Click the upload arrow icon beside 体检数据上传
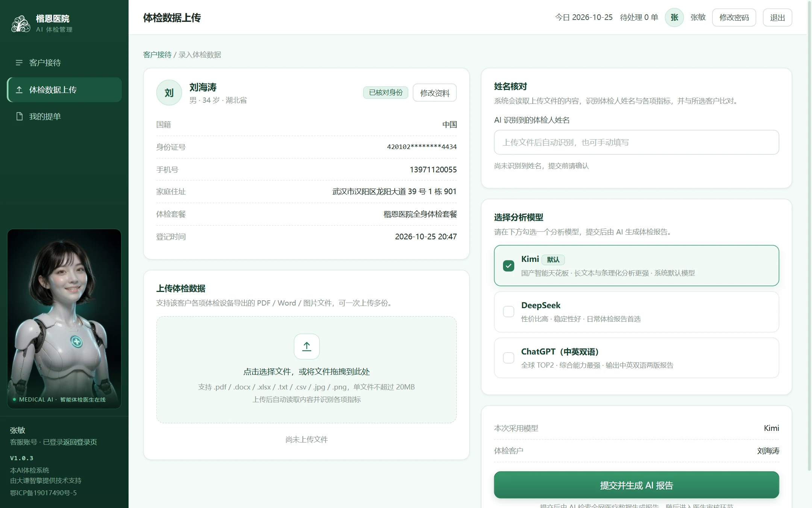 coord(19,90)
